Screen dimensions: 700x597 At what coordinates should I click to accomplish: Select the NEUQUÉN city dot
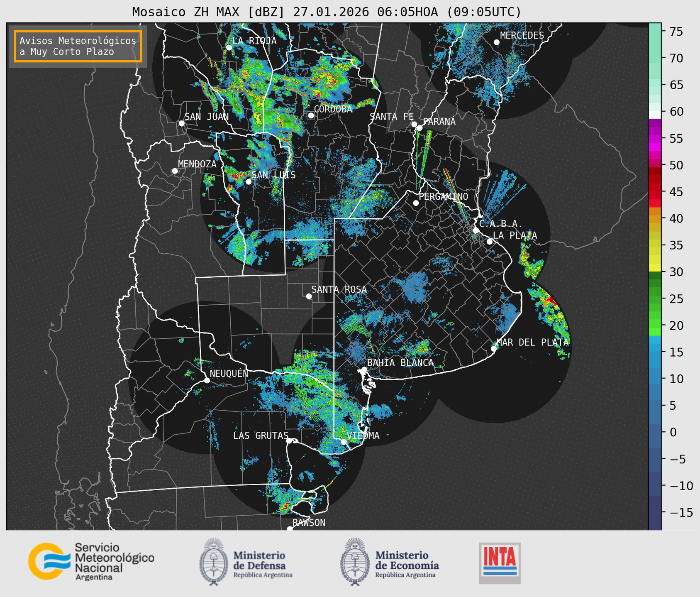(207, 380)
